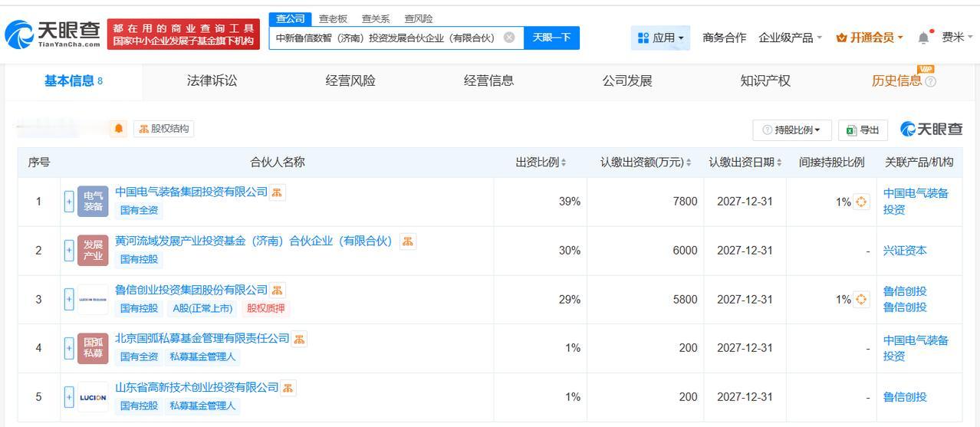Open the 法律诉讼 tab
Image resolution: width=980 pixels, height=427 pixels.
click(x=212, y=81)
